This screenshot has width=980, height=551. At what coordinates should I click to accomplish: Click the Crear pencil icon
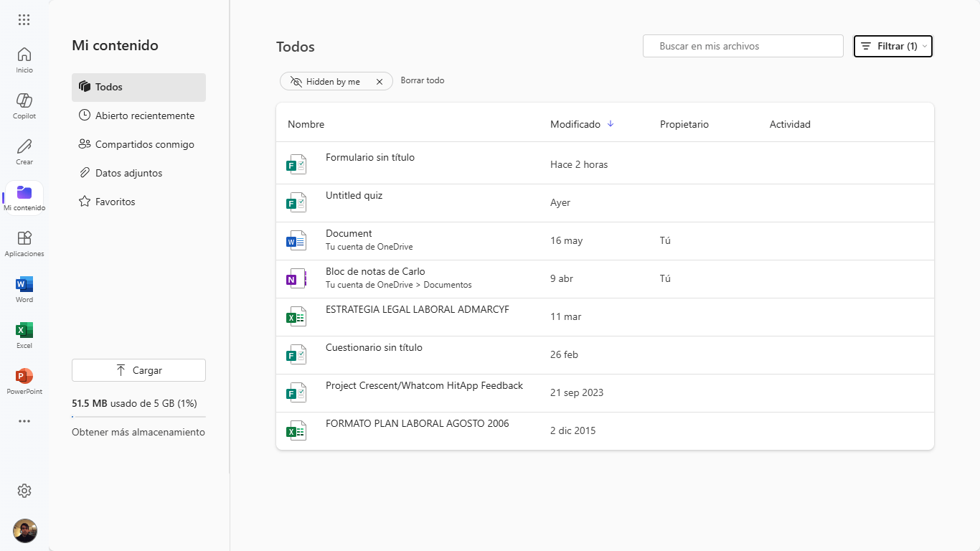tap(24, 146)
